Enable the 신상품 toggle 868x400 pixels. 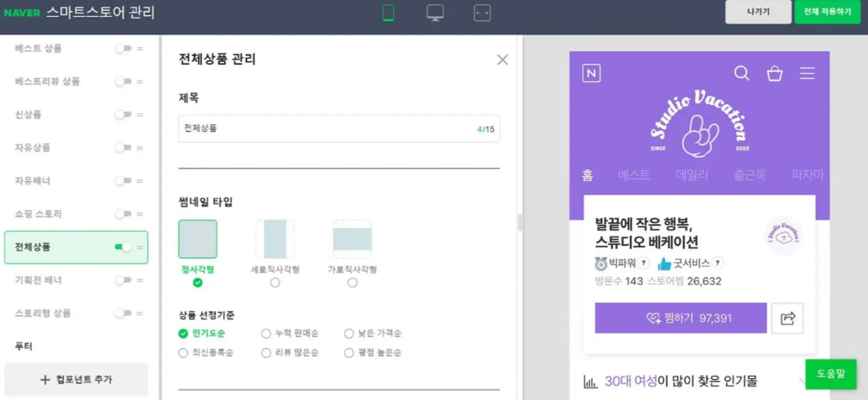(123, 115)
